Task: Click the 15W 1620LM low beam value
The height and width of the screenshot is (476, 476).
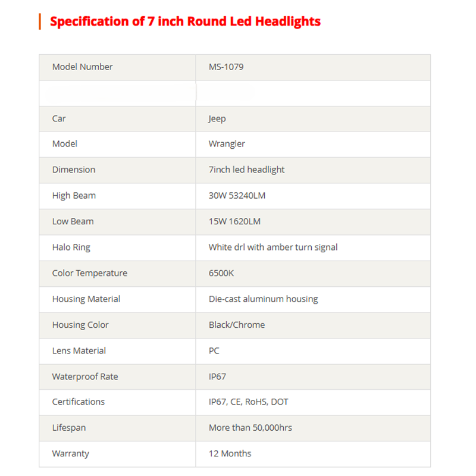Action: tap(234, 221)
